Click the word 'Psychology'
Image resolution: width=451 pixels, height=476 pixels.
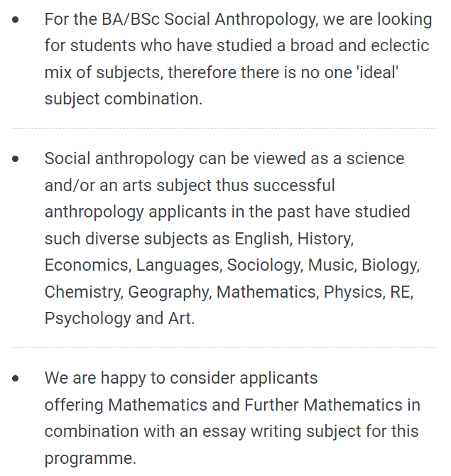[87, 318]
